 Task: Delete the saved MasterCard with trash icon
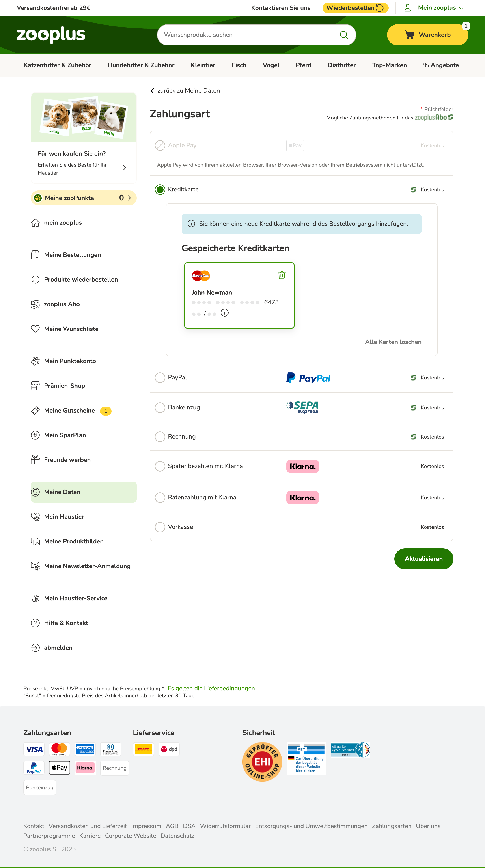pyautogui.click(x=282, y=275)
